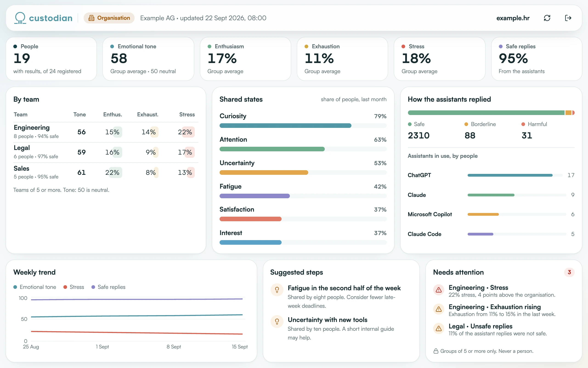Click the Borderline count 88
588x368 pixels.
470,135
